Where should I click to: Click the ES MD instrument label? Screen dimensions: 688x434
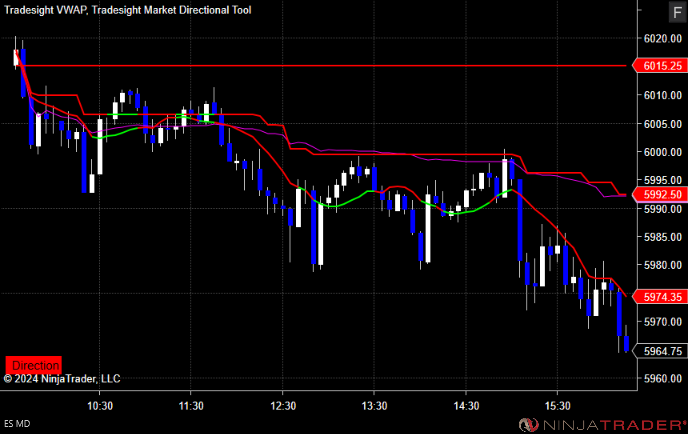pyautogui.click(x=17, y=424)
